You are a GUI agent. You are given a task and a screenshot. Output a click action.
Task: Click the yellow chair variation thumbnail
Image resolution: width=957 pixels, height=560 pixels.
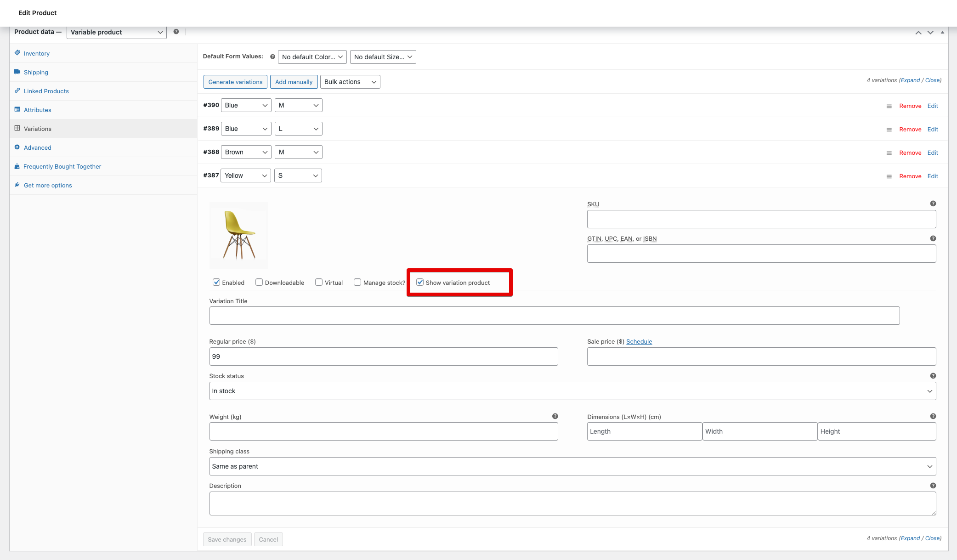point(238,235)
